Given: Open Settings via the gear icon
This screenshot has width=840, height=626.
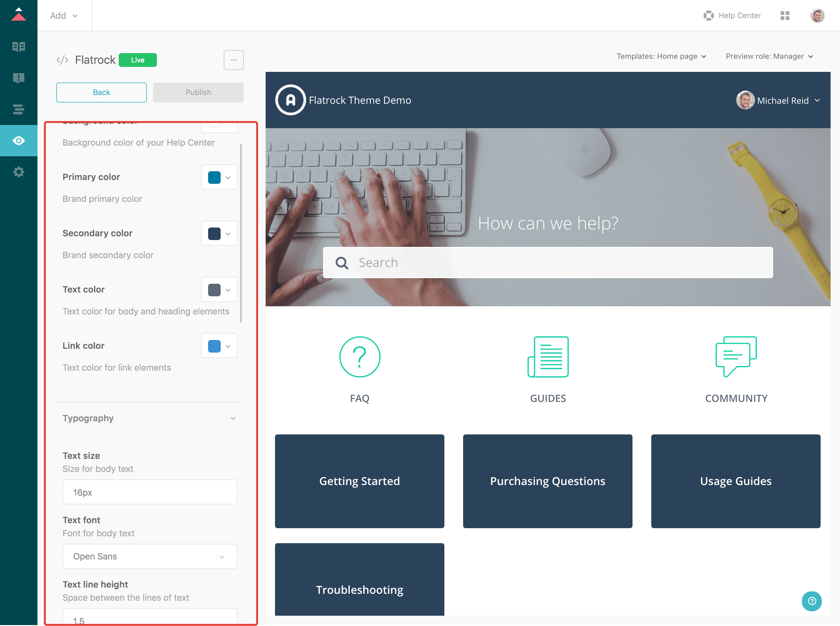Looking at the screenshot, I should pyautogui.click(x=18, y=172).
